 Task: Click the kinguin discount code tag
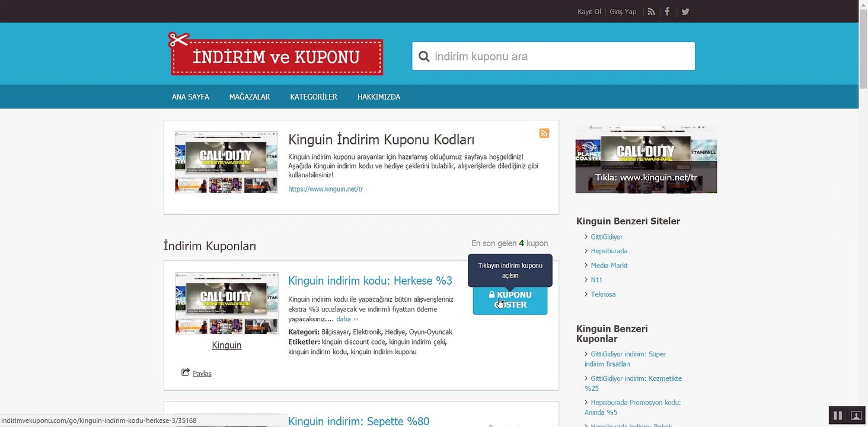click(x=353, y=342)
